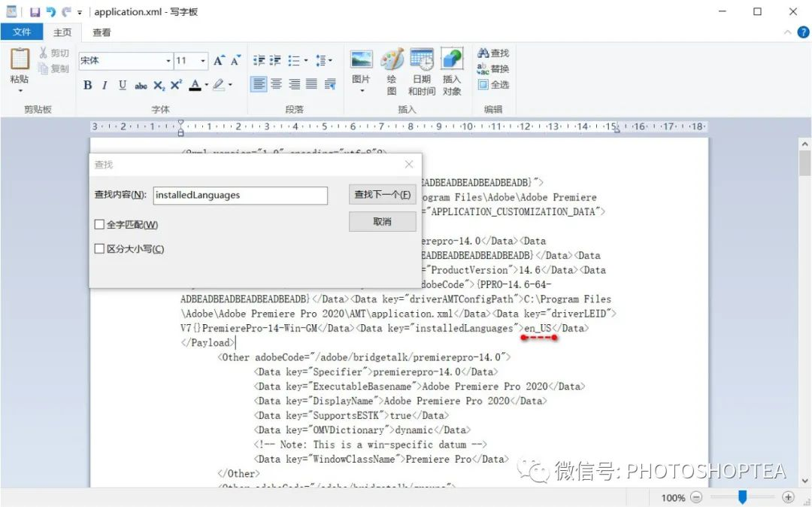Click the Shrink font icon
The image size is (812, 507).
[235, 61]
